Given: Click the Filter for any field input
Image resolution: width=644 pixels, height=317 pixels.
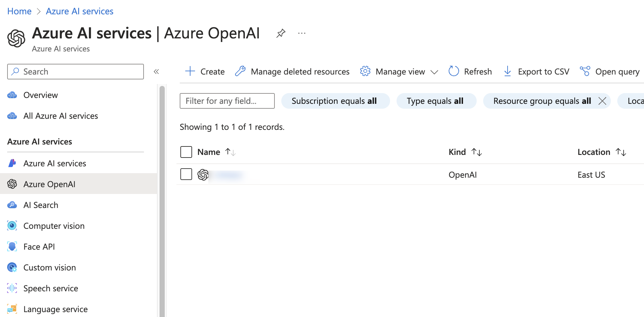Looking at the screenshot, I should 227,101.
